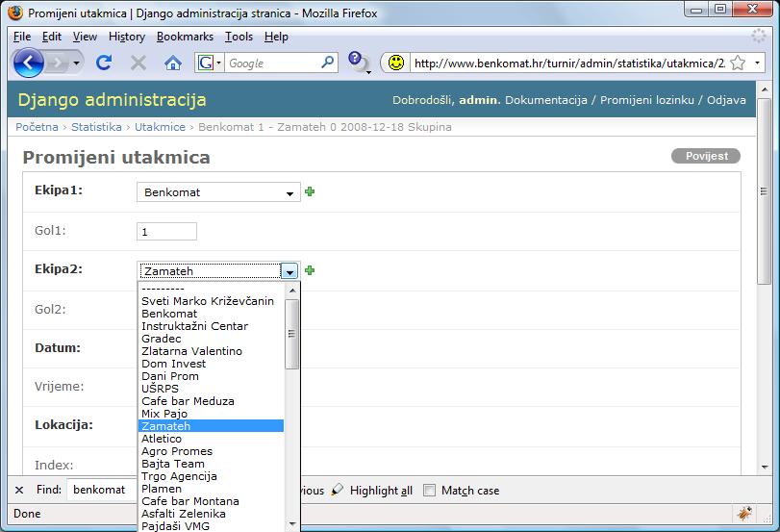This screenshot has height=532, width=780.
Task: Click the Firebug icon in status bar
Action: point(744,513)
